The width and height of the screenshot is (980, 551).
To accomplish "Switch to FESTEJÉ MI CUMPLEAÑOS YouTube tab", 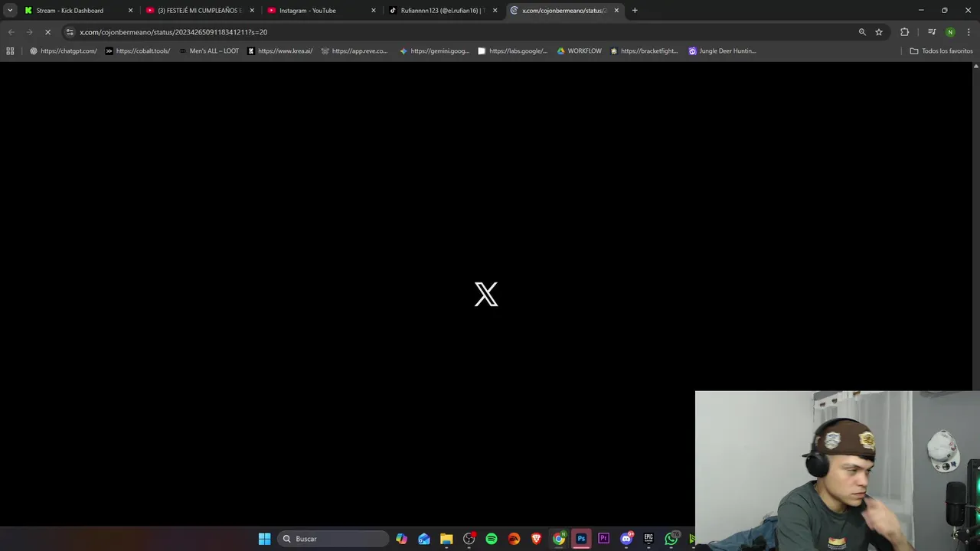I will pos(199,11).
